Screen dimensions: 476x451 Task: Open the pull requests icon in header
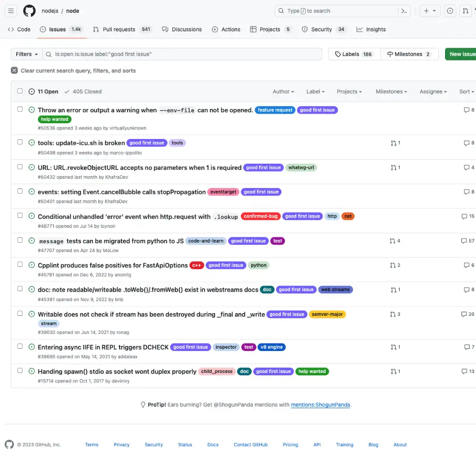466,11
